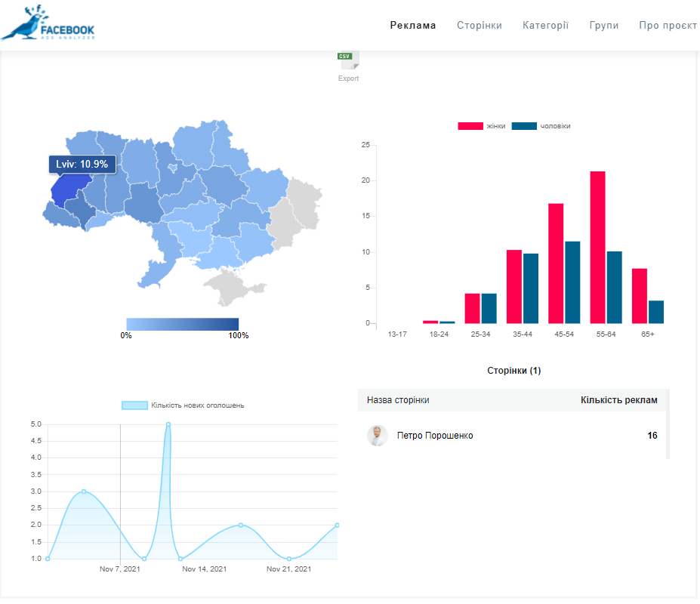
Task: Open the Сторінки menu item
Action: point(480,25)
